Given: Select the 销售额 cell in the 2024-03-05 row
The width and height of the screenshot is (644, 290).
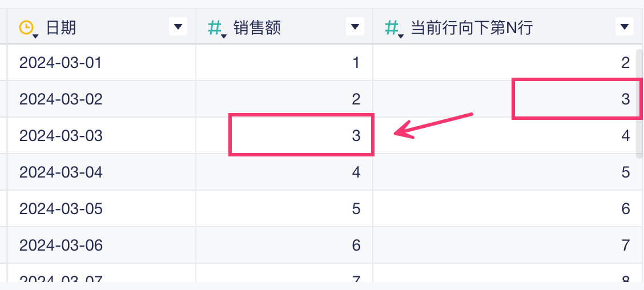Looking at the screenshot, I should coord(284,208).
